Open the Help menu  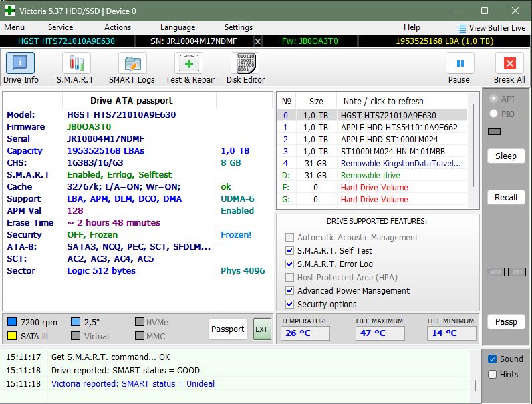(x=412, y=27)
